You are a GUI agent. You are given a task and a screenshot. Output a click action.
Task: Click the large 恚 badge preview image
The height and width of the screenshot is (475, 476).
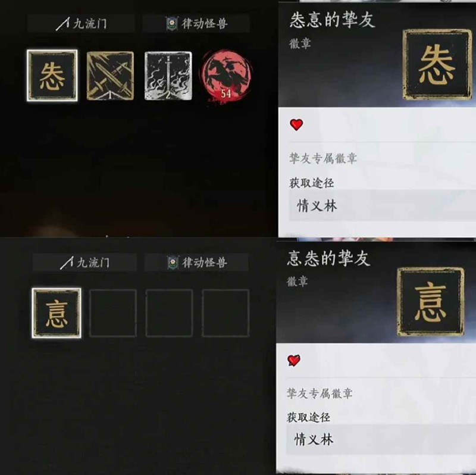tap(437, 64)
